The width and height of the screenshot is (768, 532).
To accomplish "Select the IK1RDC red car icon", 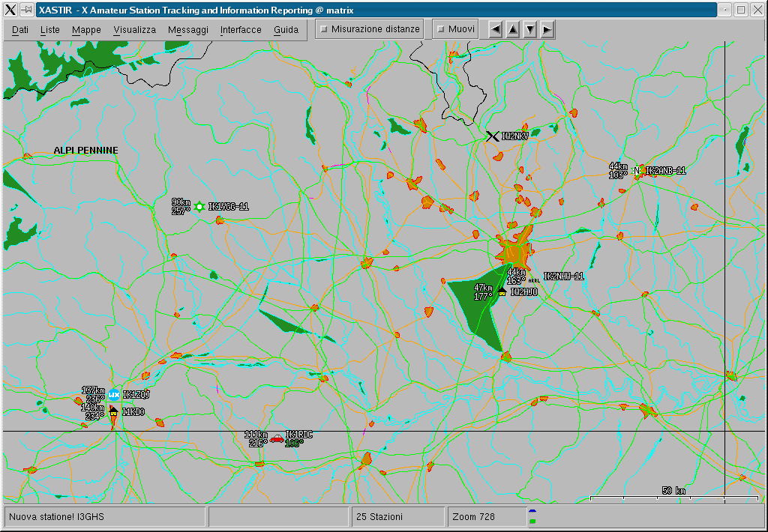I will (277, 438).
